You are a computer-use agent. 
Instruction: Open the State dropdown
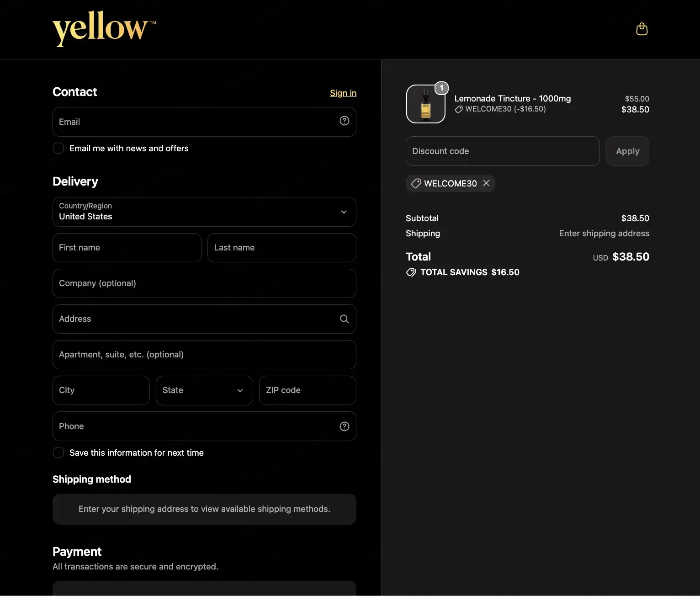click(x=204, y=390)
